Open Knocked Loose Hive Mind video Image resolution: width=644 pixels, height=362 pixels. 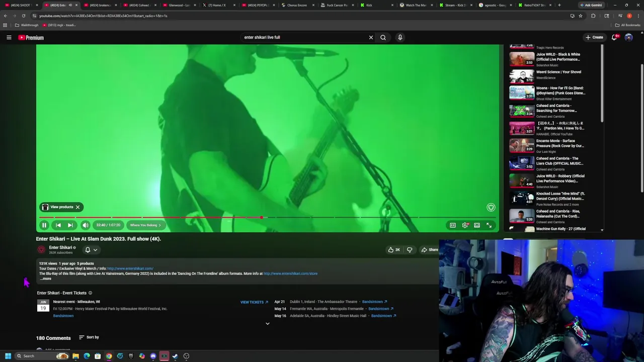pos(547,199)
